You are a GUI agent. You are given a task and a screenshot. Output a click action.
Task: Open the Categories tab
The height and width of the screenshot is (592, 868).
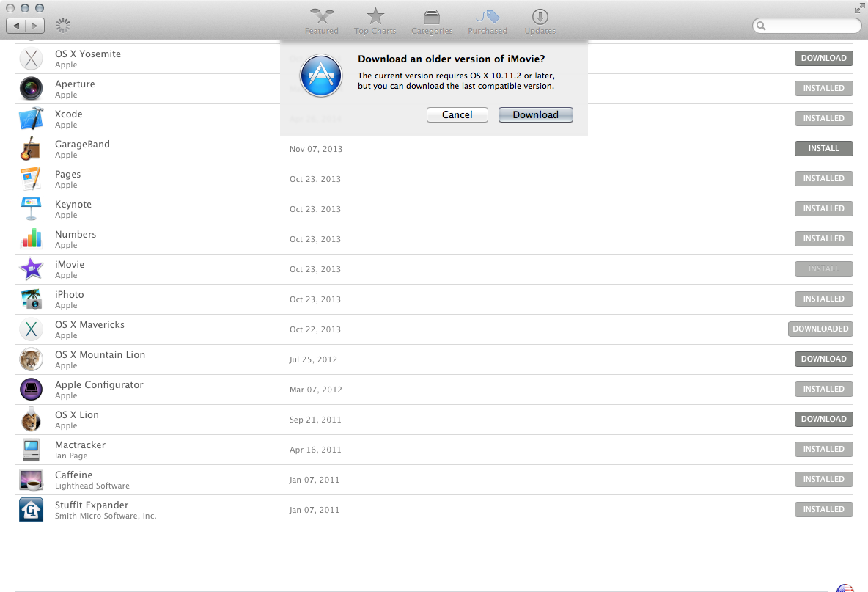432,22
